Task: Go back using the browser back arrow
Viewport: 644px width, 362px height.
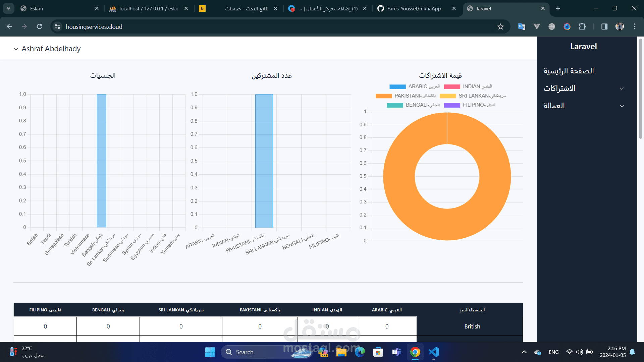Action: (x=9, y=26)
